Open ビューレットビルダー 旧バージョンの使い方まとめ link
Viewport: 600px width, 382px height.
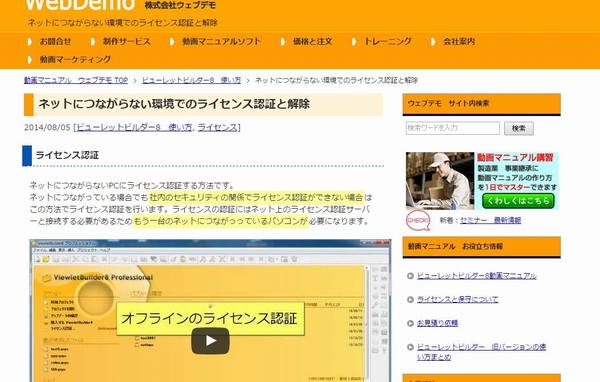(x=481, y=352)
